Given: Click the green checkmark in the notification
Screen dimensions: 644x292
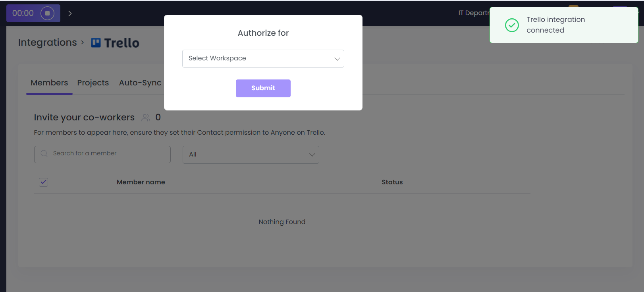Looking at the screenshot, I should [x=512, y=25].
